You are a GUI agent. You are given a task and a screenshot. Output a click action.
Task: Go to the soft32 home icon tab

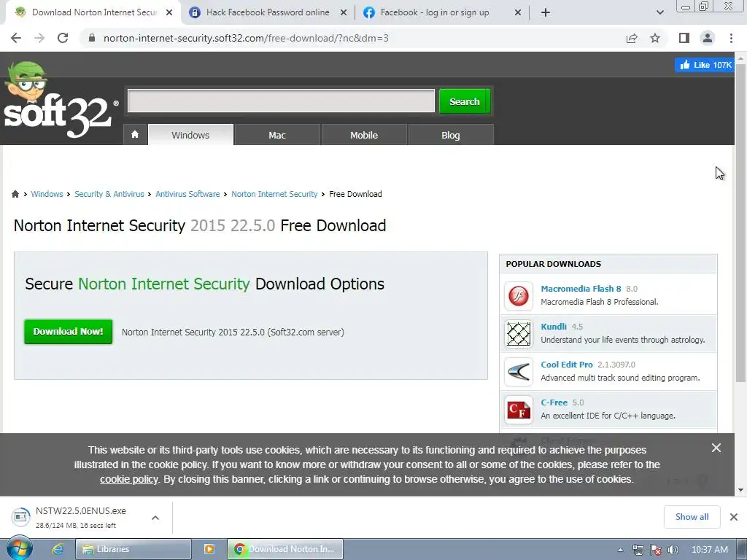coord(135,135)
